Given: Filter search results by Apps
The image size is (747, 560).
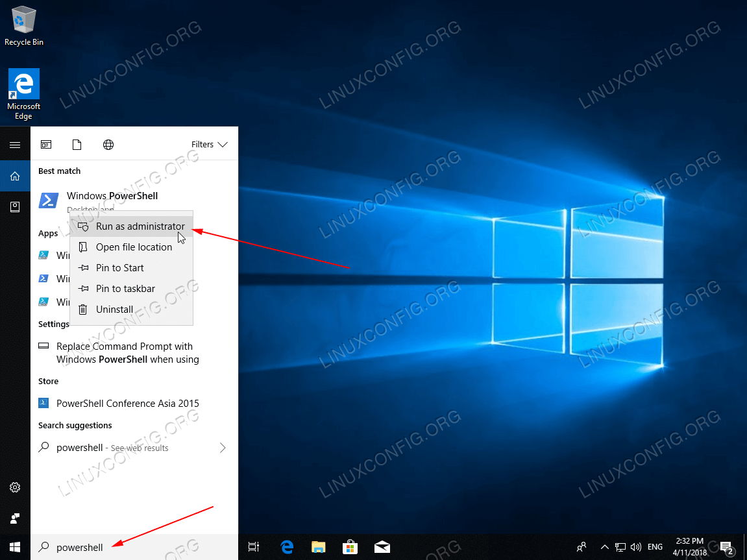Looking at the screenshot, I should (x=46, y=145).
